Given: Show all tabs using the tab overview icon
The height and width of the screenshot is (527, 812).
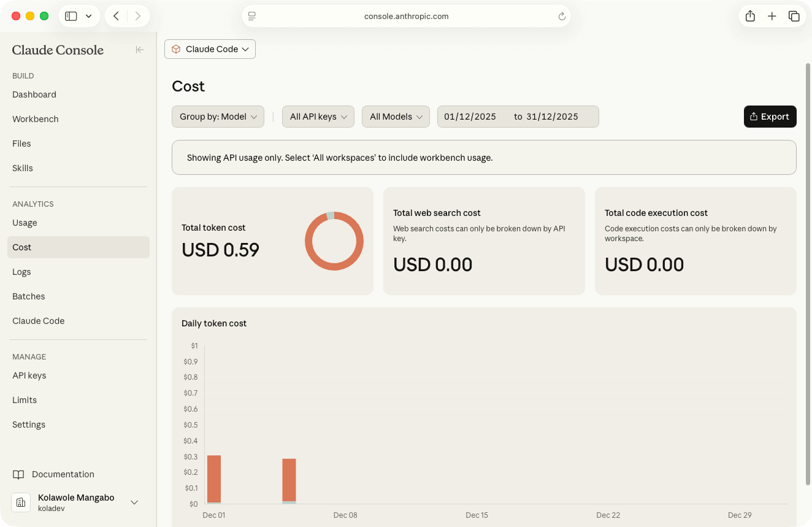Looking at the screenshot, I should pos(794,16).
